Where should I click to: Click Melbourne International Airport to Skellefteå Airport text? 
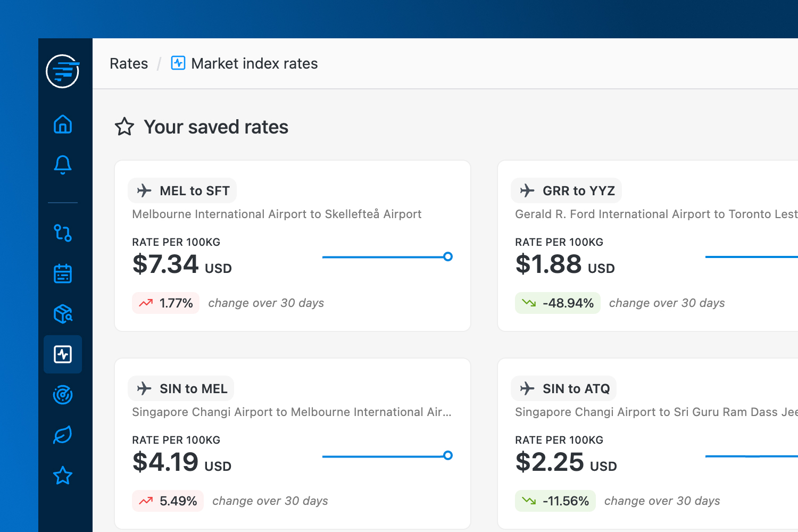277,214
